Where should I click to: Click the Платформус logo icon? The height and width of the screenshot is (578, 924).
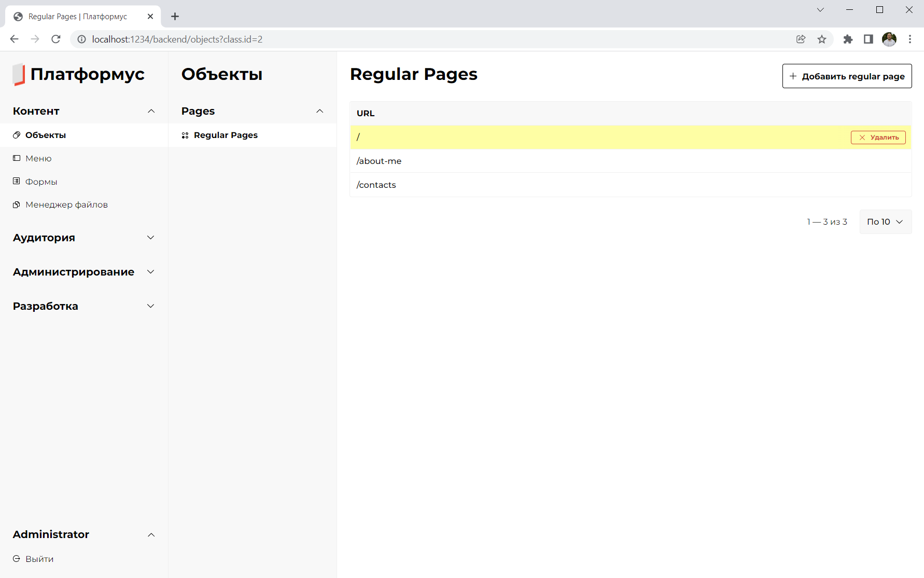19,74
